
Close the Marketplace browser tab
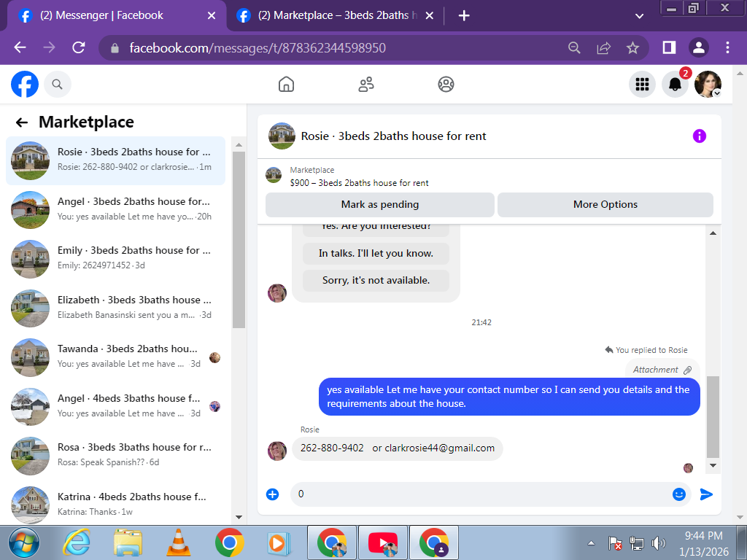click(429, 16)
